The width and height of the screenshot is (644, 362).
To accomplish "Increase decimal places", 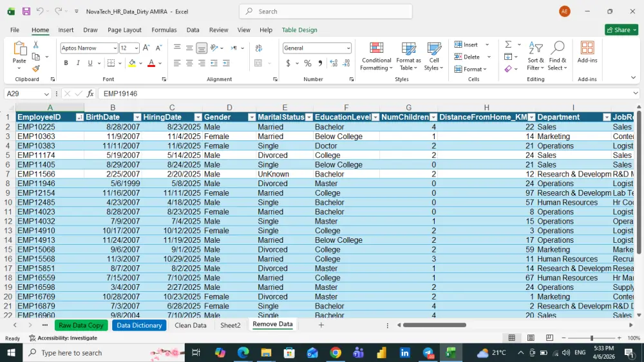I will [334, 63].
